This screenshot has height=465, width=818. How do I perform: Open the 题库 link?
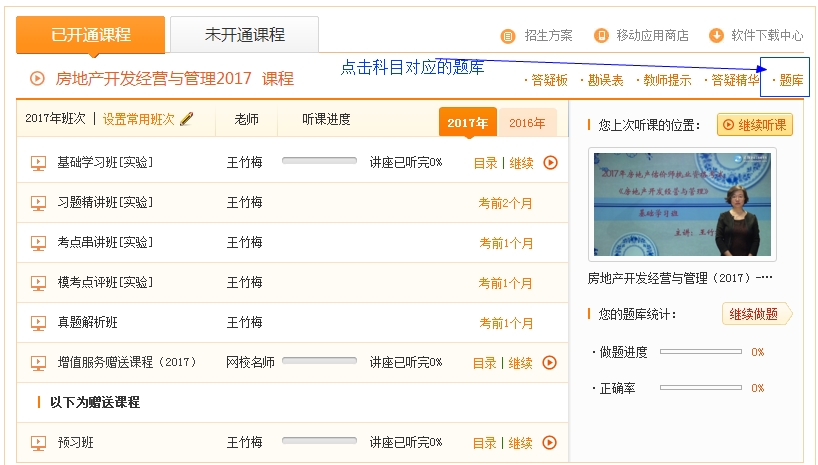(790, 80)
